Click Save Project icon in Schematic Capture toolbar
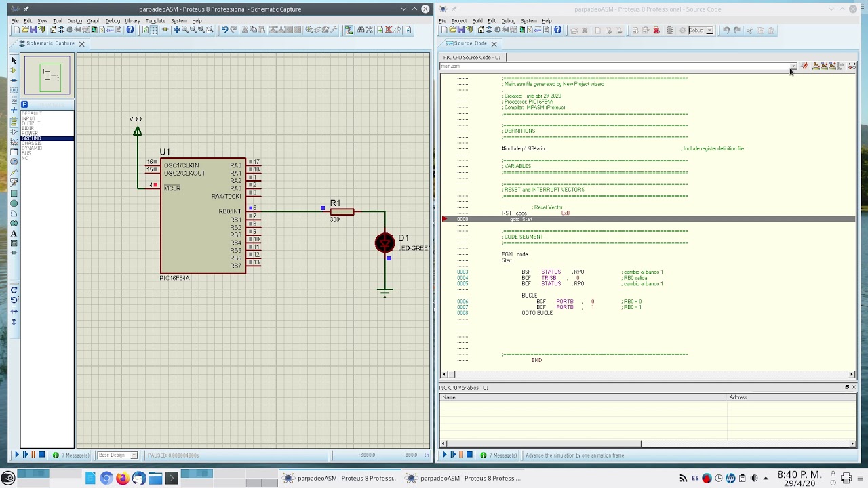The height and width of the screenshot is (488, 868). (33, 30)
